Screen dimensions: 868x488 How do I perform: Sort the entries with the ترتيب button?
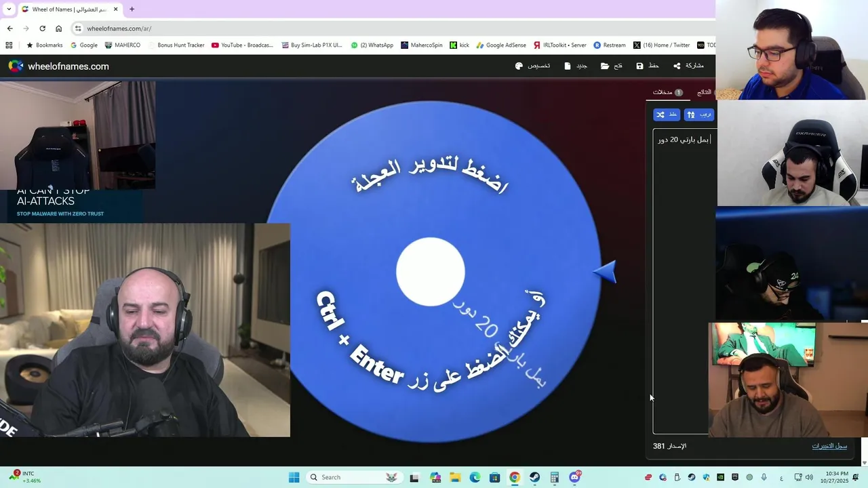coord(699,115)
